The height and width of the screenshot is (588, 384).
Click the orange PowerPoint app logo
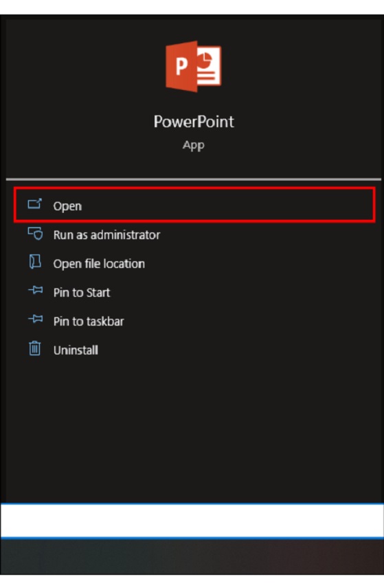[x=194, y=67]
